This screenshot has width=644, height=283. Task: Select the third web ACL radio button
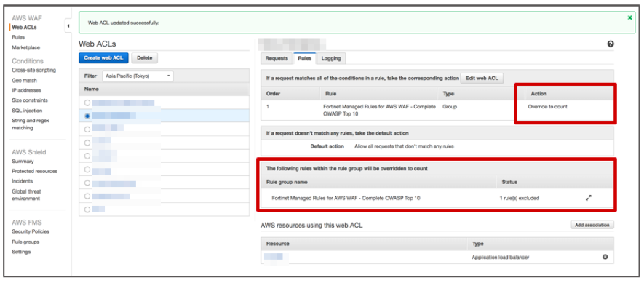click(x=87, y=129)
